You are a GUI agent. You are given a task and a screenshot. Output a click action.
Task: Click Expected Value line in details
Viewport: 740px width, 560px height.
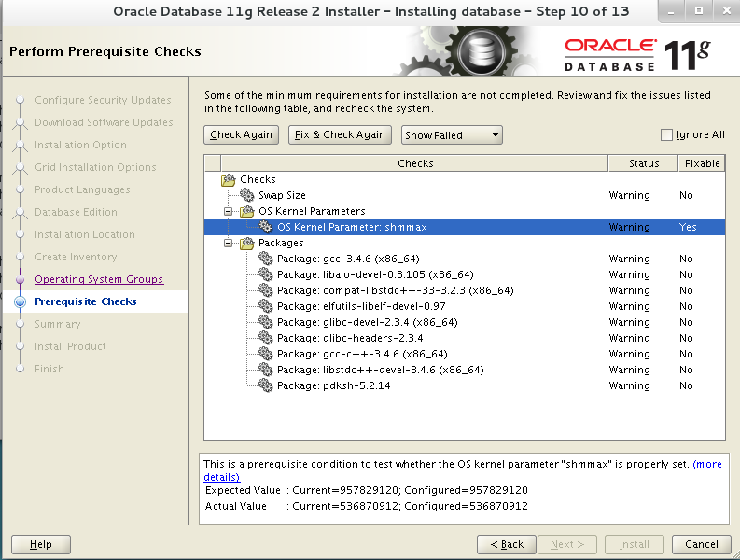(x=366, y=490)
